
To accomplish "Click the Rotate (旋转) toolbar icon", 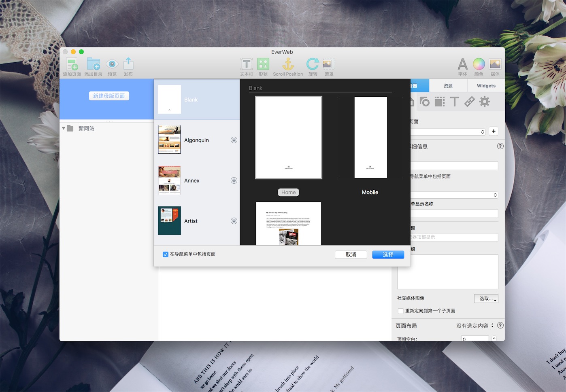I will point(313,64).
